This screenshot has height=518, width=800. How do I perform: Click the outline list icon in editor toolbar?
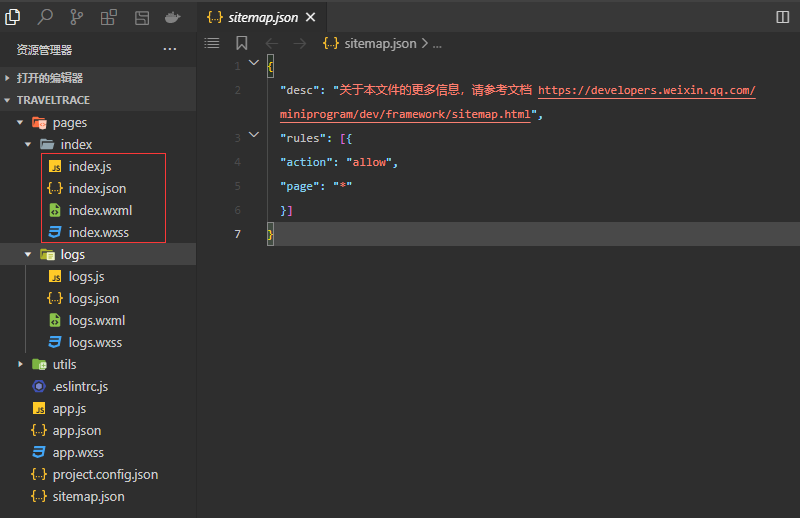click(x=212, y=43)
